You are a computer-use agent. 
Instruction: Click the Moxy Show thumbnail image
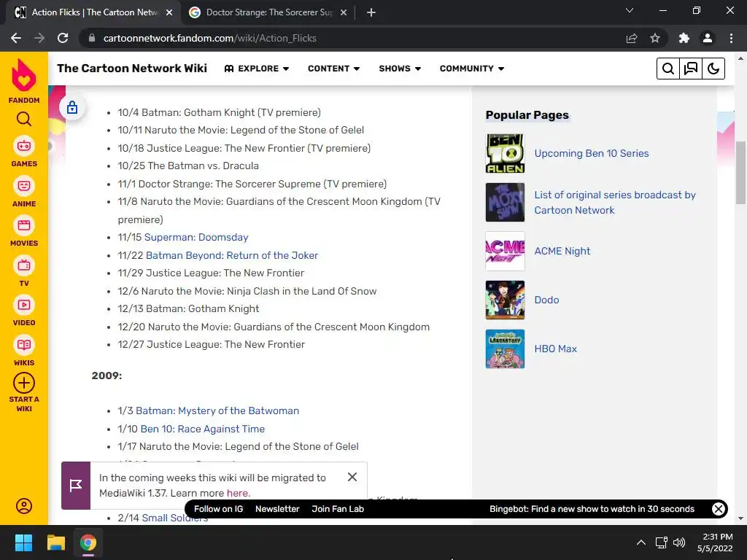(x=505, y=203)
